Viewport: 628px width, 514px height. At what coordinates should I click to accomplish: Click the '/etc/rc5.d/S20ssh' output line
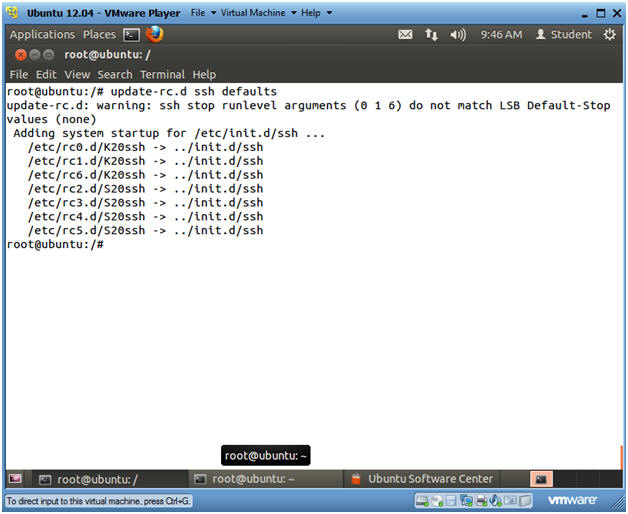(x=145, y=230)
